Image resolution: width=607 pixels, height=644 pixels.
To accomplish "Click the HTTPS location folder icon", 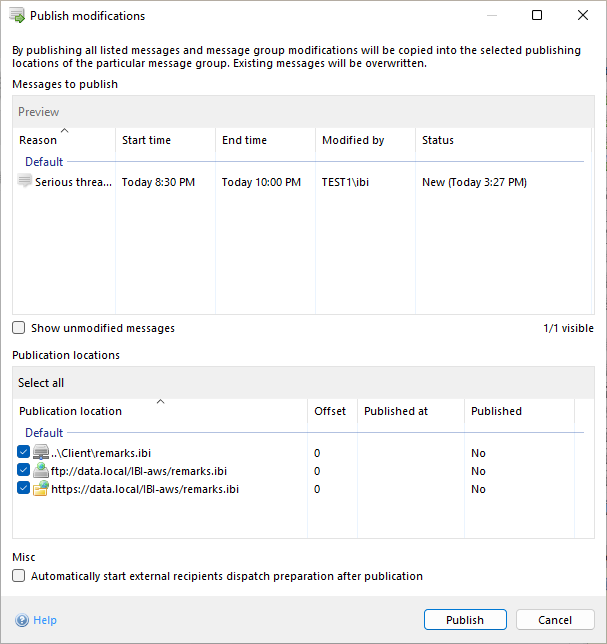I will tap(41, 489).
